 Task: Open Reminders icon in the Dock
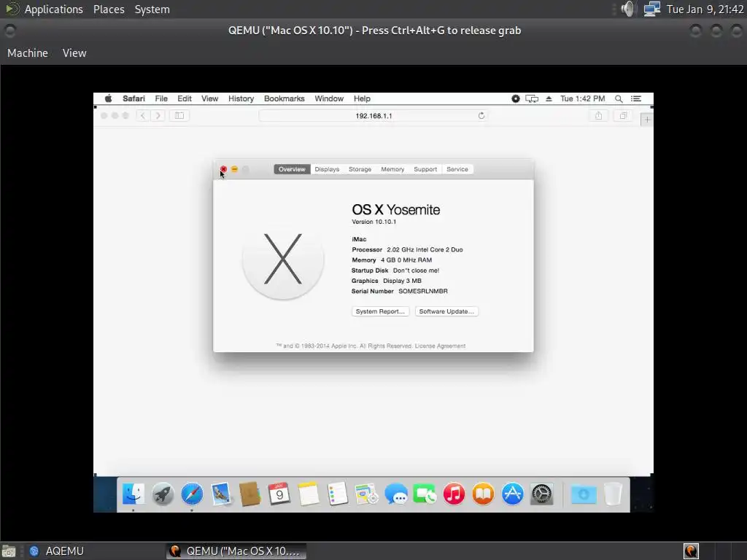(338, 494)
